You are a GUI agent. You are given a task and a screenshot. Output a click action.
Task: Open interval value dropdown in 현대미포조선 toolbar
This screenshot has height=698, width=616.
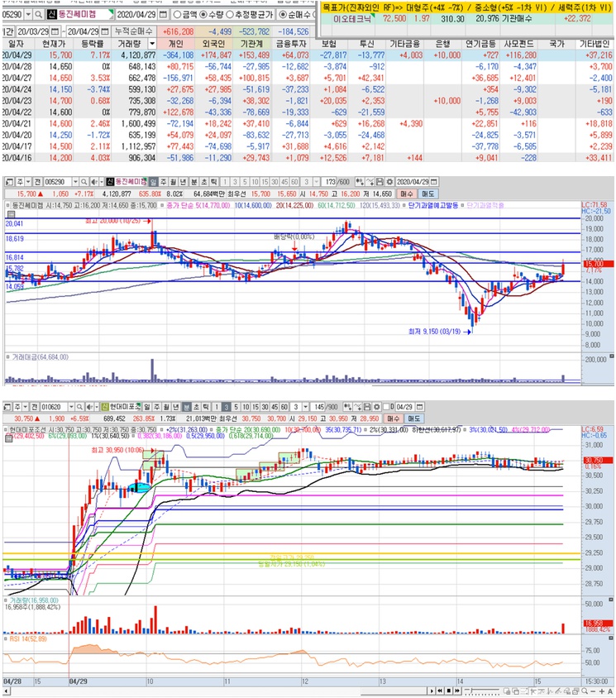(x=305, y=407)
